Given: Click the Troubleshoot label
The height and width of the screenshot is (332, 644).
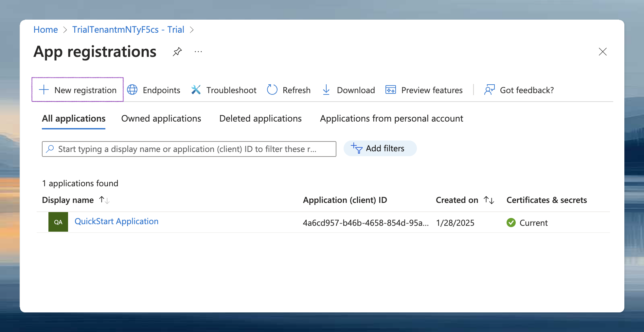Looking at the screenshot, I should (231, 90).
